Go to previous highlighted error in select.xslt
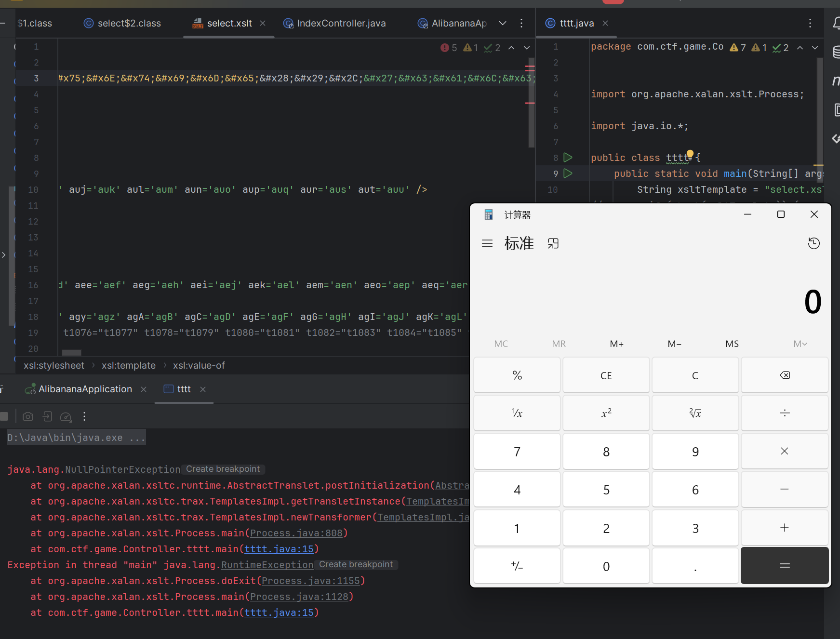Image resolution: width=840 pixels, height=639 pixels. point(511,48)
